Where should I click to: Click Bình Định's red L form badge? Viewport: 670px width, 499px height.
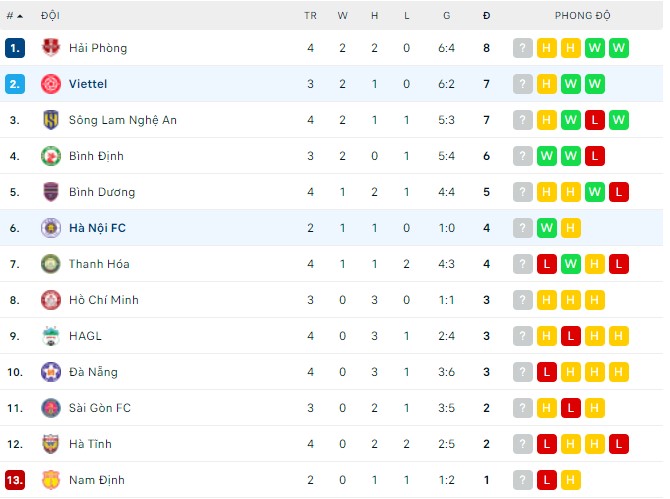point(595,156)
